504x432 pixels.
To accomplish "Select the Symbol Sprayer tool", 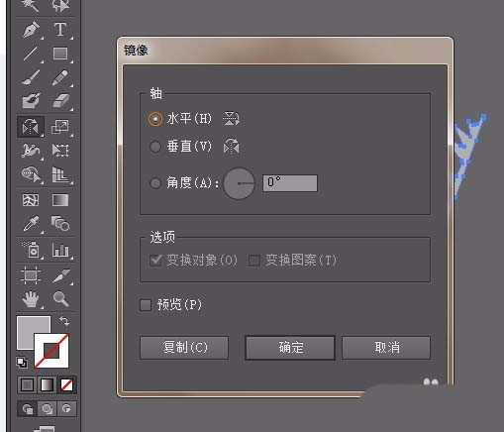I will point(31,250).
